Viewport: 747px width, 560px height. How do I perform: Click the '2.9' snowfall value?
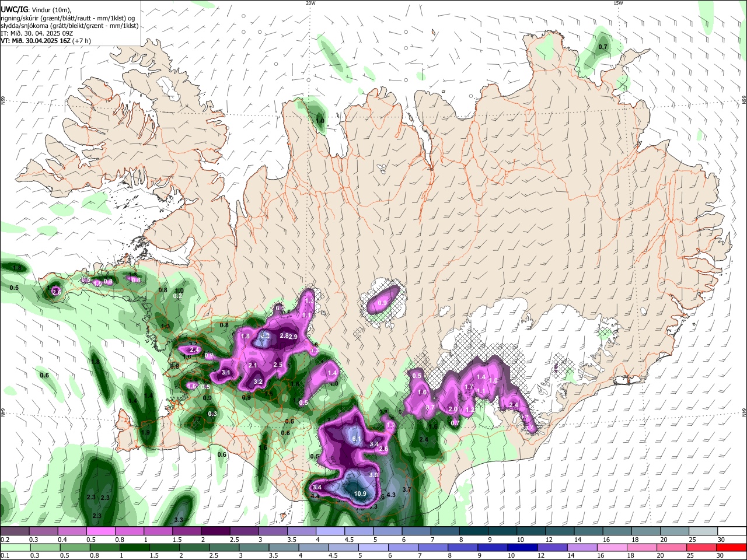[293, 337]
